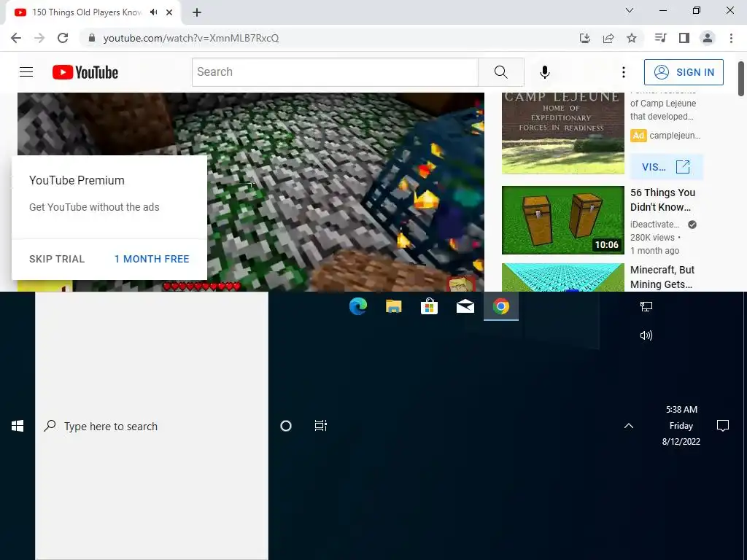Open Microsoft Store from taskbar
The height and width of the screenshot is (560, 747).
click(429, 306)
